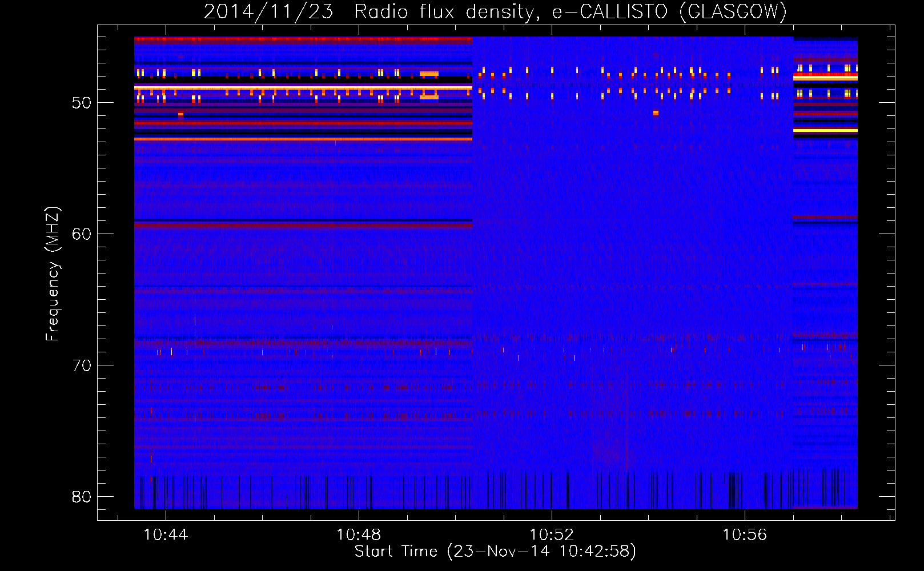Image resolution: width=924 pixels, height=571 pixels.
Task: Click the 'Start Time (23-Nov-14 10:42:58)' label
Action: tap(495, 552)
